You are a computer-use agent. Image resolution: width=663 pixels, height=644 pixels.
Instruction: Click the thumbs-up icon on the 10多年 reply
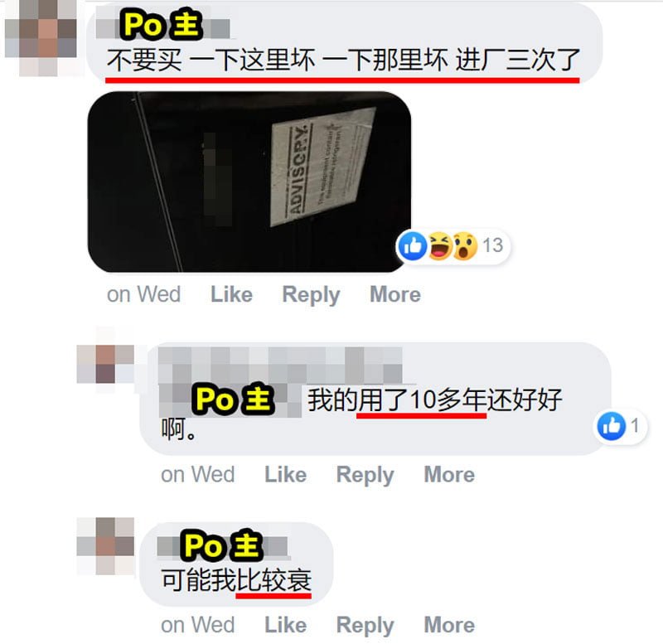point(611,426)
